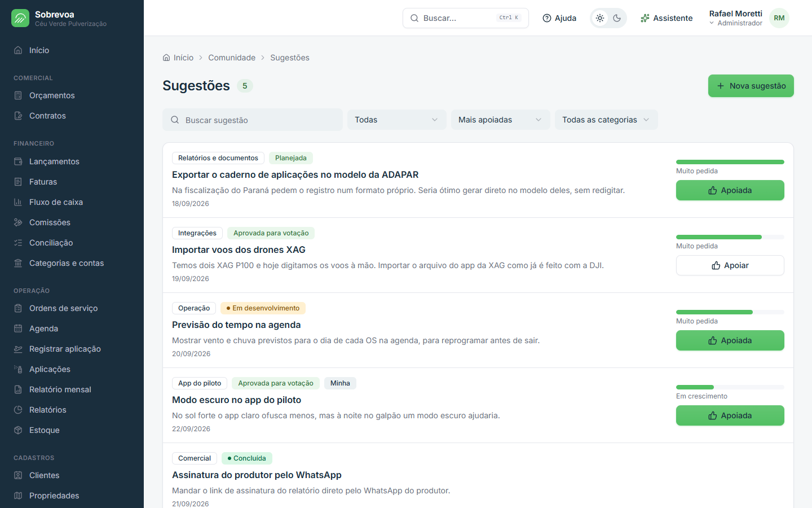Viewport: 812px width, 508px height.
Task: Click the Início house icon in sidebar
Action: pos(18,50)
